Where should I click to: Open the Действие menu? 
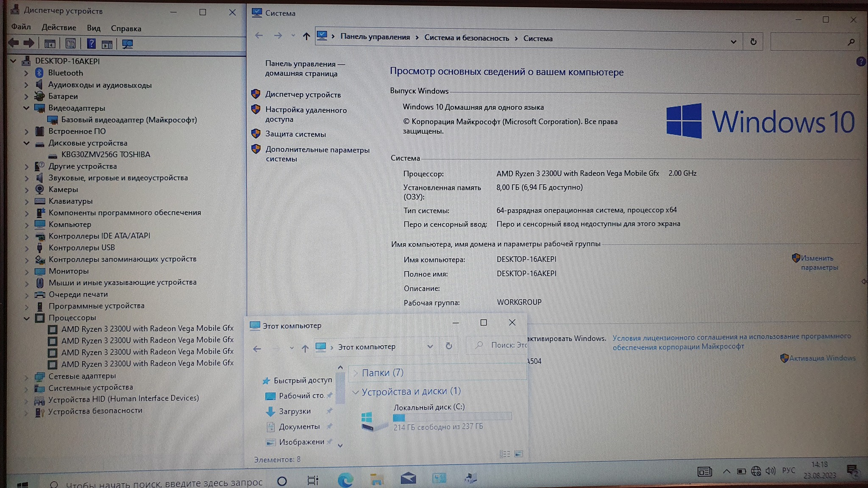tap(58, 28)
